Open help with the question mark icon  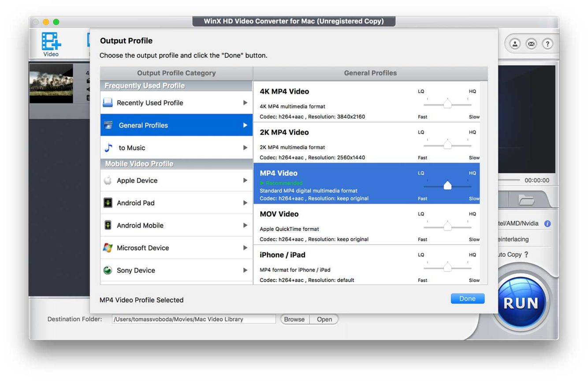click(x=547, y=44)
